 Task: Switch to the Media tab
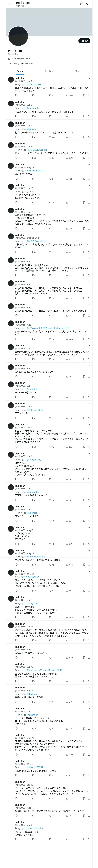[x=78, y=71]
